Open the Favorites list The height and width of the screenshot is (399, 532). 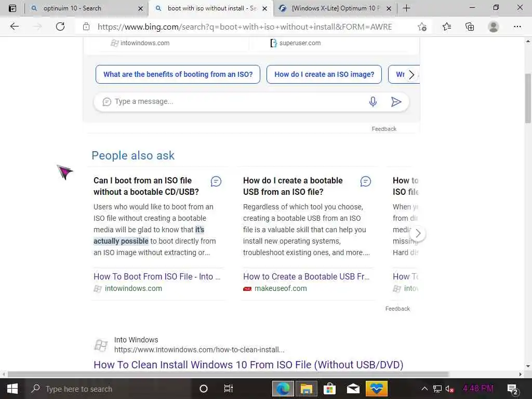tap(447, 26)
